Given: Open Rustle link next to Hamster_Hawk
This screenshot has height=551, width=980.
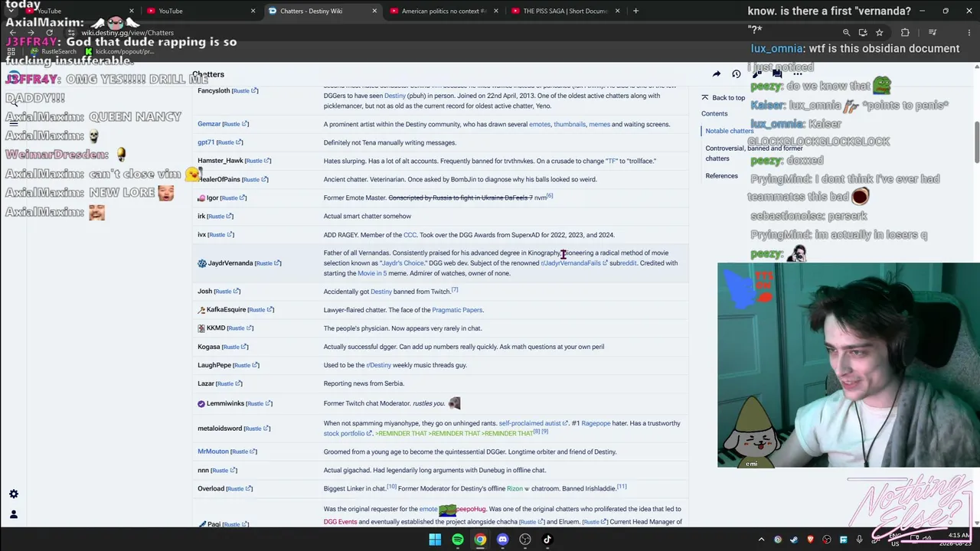Looking at the screenshot, I should [258, 161].
